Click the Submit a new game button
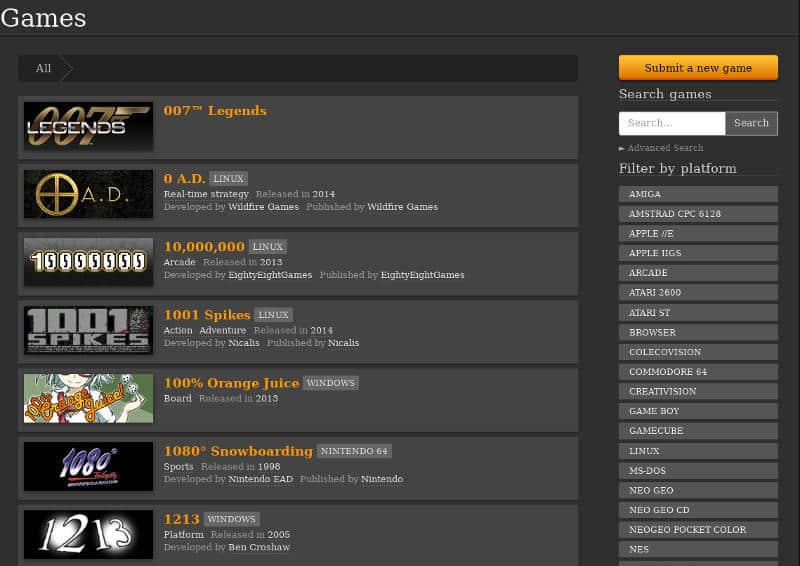This screenshot has width=800, height=566. pyautogui.click(x=698, y=67)
